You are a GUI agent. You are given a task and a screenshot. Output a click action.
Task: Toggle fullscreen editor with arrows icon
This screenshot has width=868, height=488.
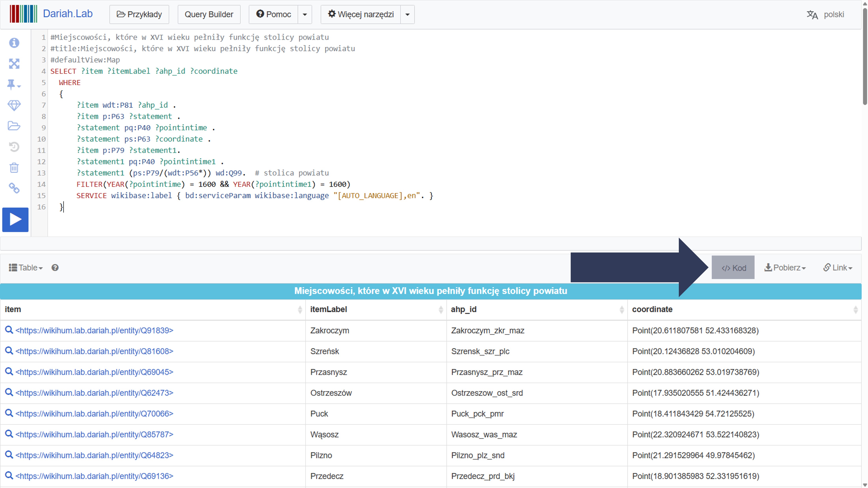(14, 64)
